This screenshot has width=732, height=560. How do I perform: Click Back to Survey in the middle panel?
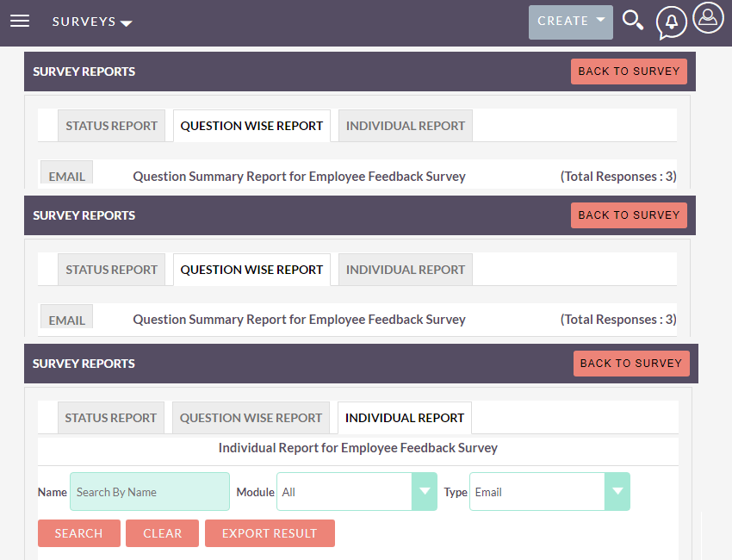(629, 215)
